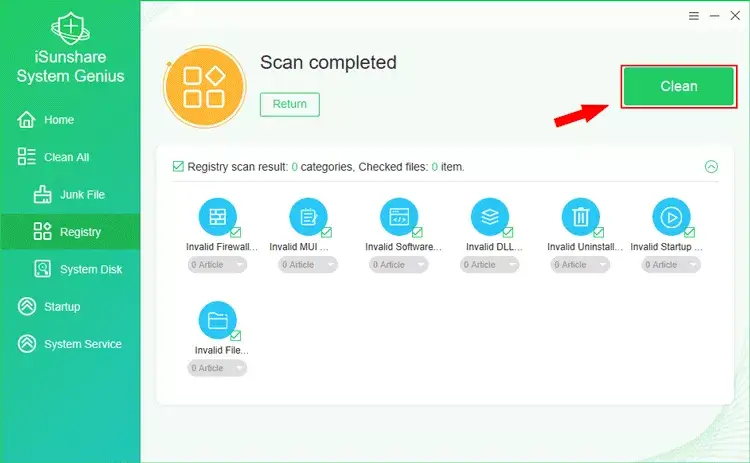Click the Invalid File... label
This screenshot has width=750, height=463.
coord(221,350)
